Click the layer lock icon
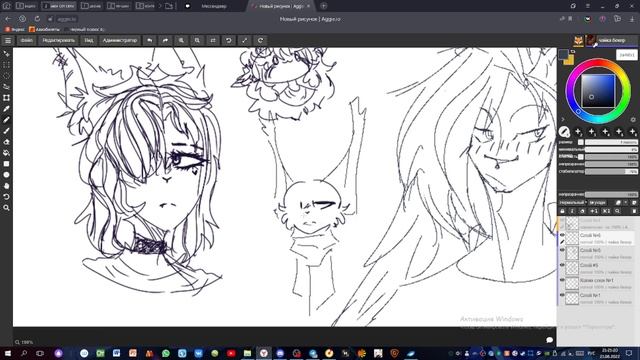The width and height of the screenshot is (640, 360). [562, 211]
